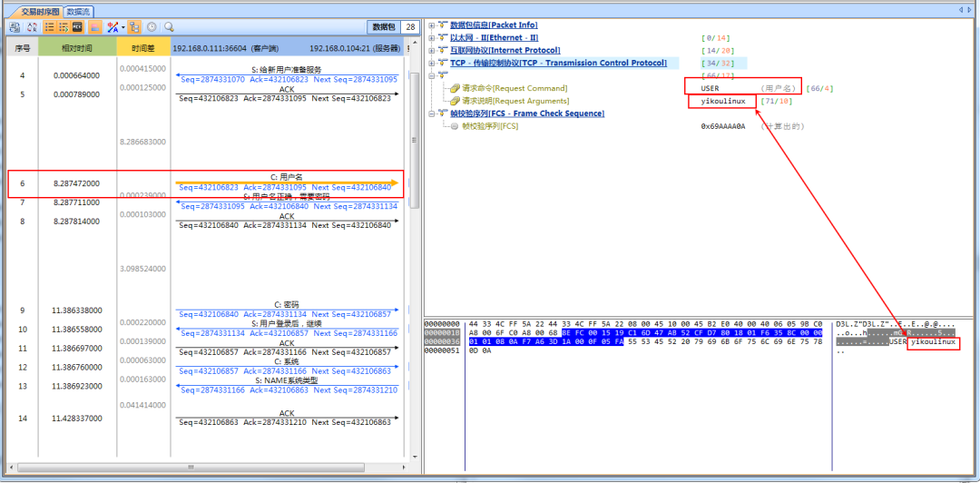This screenshot has height=483, width=980.
Task: Click the Chinese/A language translate icon
Action: [113, 27]
